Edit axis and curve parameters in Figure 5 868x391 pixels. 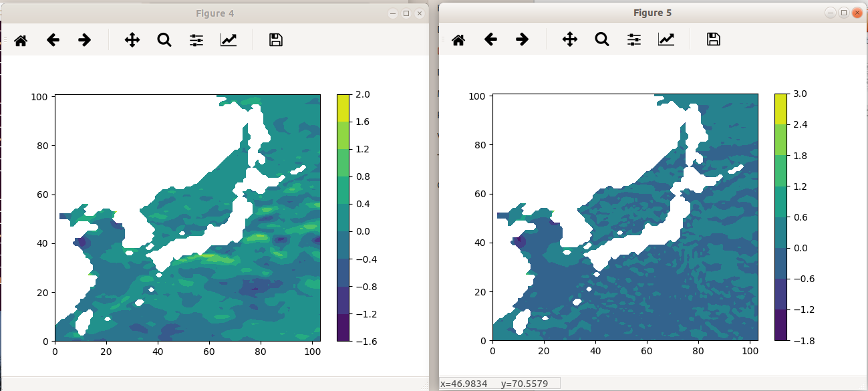click(666, 40)
